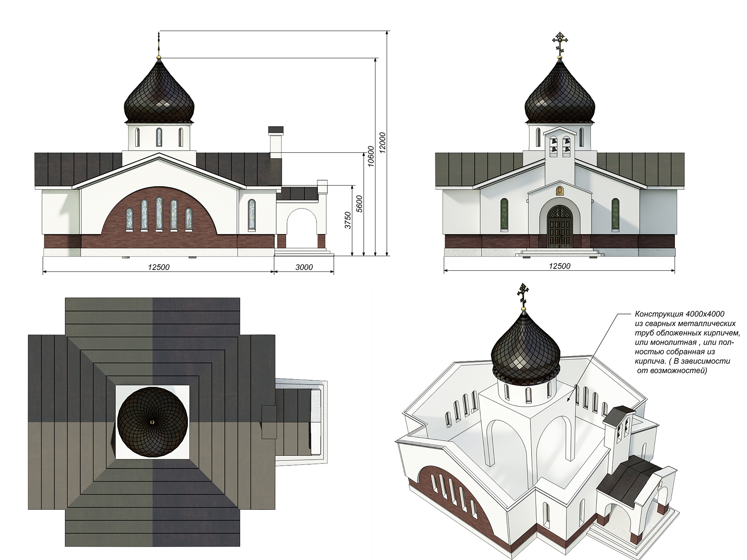Click the arched porch opening in side elevation
The height and width of the screenshot is (560, 747).
(x=302, y=228)
